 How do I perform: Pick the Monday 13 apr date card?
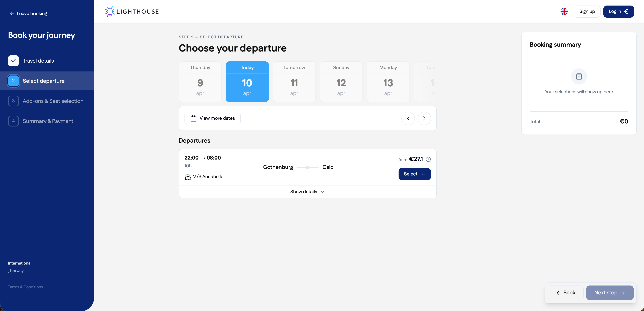click(x=388, y=81)
